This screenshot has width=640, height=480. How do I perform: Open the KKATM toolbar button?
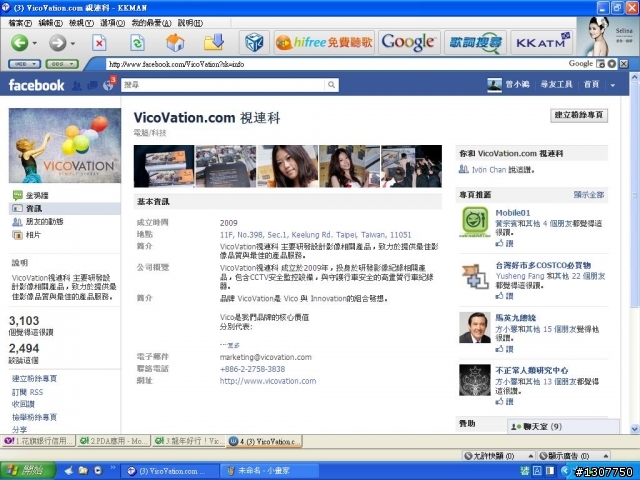click(541, 42)
